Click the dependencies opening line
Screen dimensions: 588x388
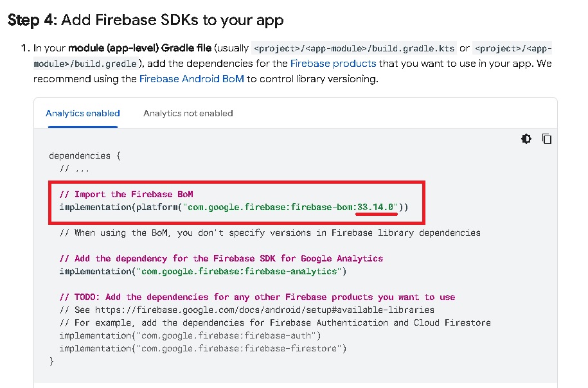[85, 155]
